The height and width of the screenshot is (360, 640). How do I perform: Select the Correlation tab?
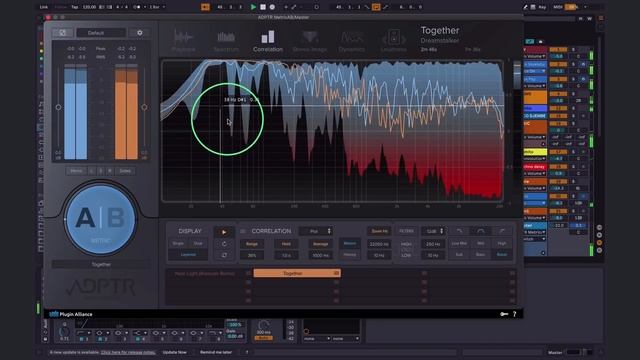(268, 41)
